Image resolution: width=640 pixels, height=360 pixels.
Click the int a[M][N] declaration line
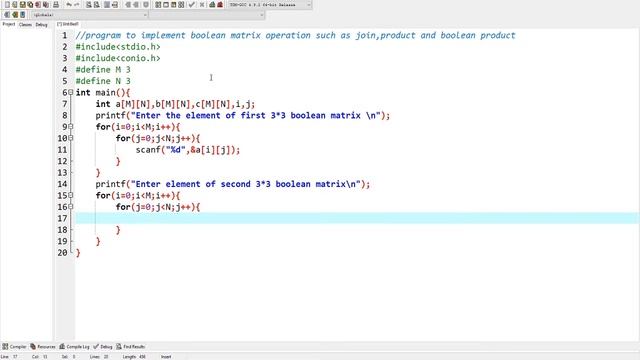coord(175,104)
